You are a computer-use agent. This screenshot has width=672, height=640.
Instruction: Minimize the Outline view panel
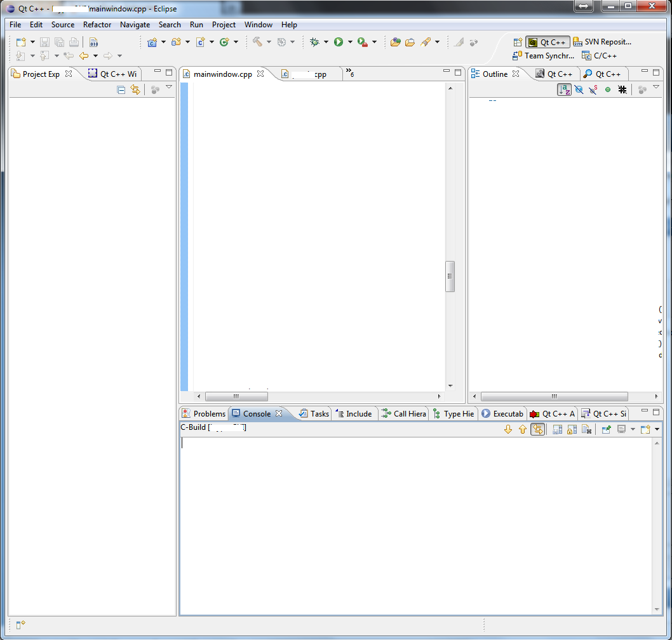click(645, 71)
